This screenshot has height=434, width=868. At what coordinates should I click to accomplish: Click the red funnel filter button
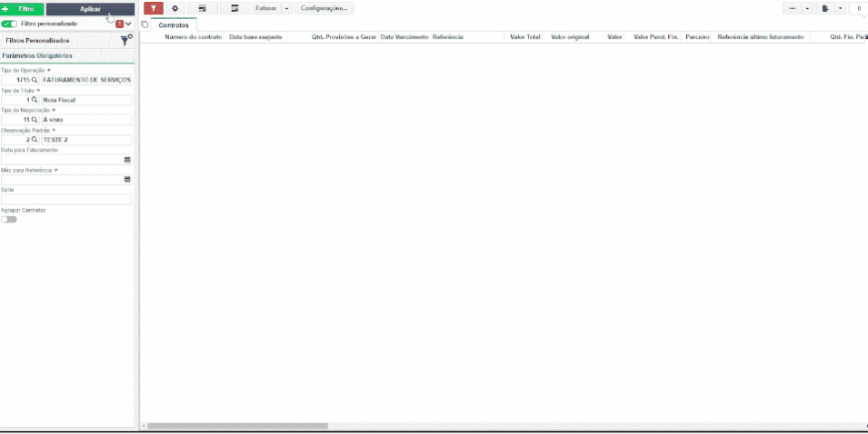[x=154, y=8]
